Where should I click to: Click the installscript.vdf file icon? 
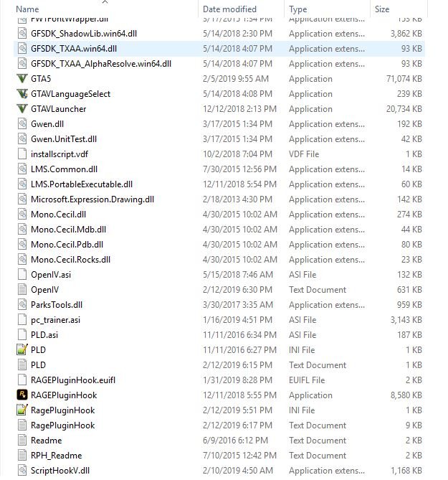pos(22,154)
